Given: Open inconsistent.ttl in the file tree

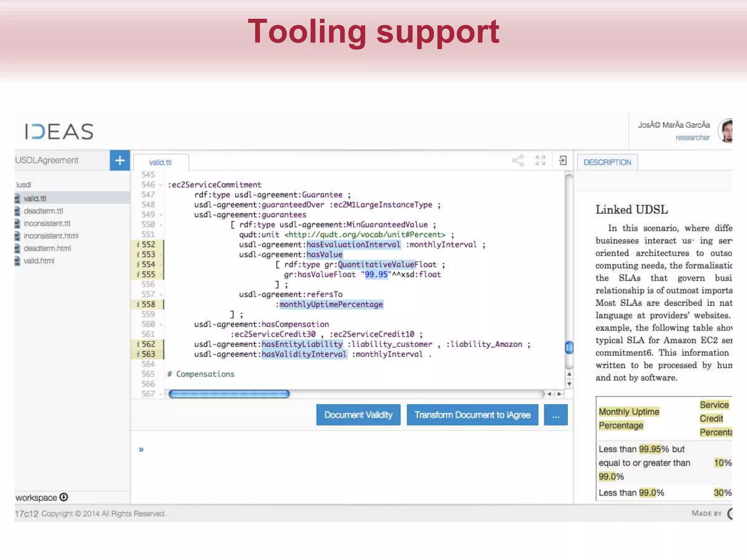Looking at the screenshot, I should [47, 223].
